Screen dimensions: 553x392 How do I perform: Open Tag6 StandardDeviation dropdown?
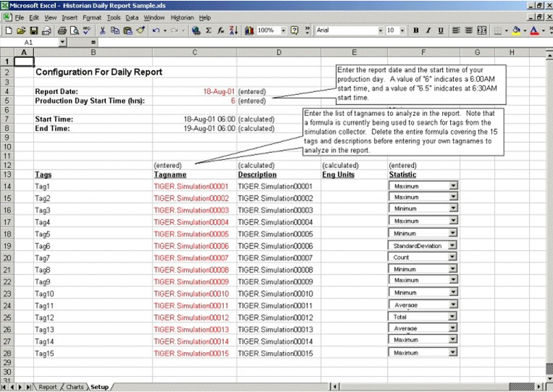[x=452, y=245]
